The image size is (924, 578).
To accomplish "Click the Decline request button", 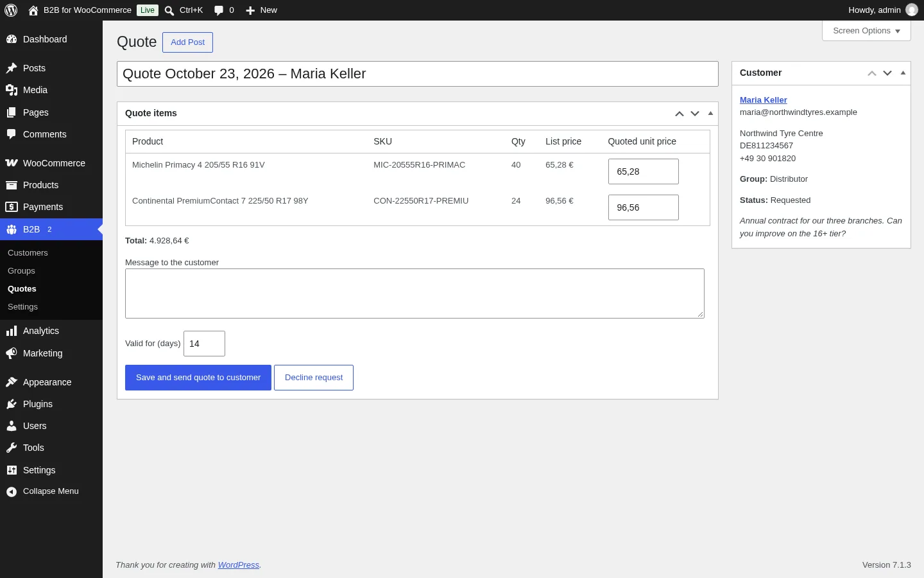I will click(x=314, y=378).
